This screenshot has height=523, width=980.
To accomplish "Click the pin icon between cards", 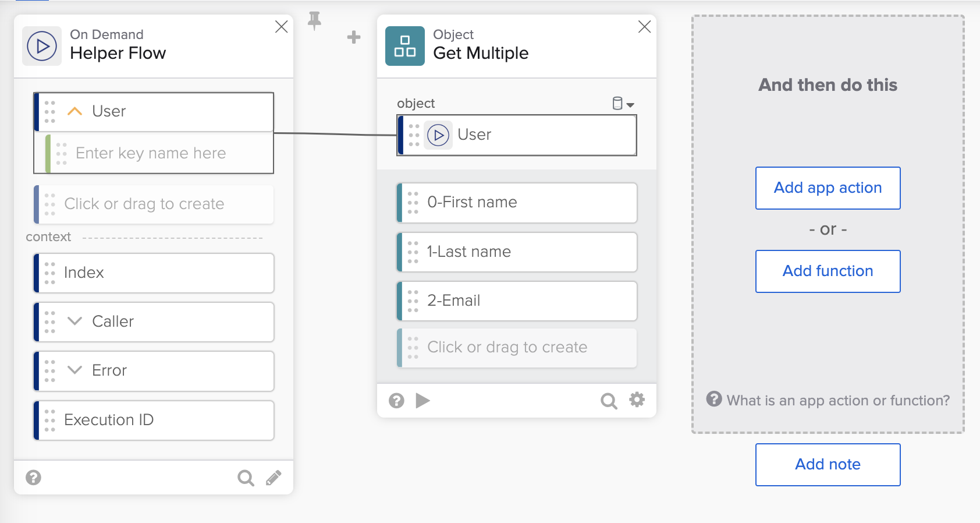I will coord(314,21).
